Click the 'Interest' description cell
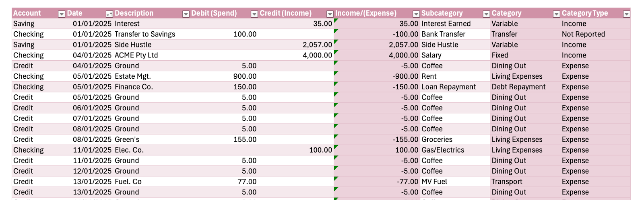The image size is (644, 200). 152,24
